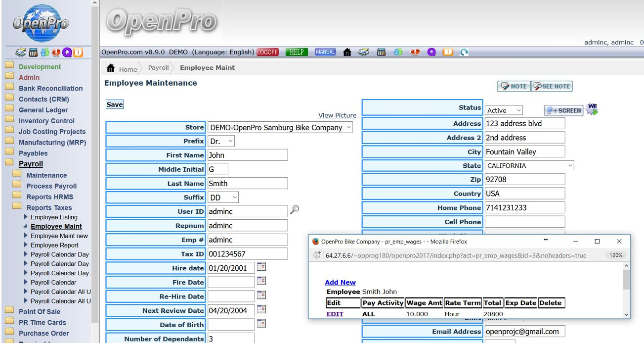Open Employee Listing in the sidebar menu

(53, 217)
